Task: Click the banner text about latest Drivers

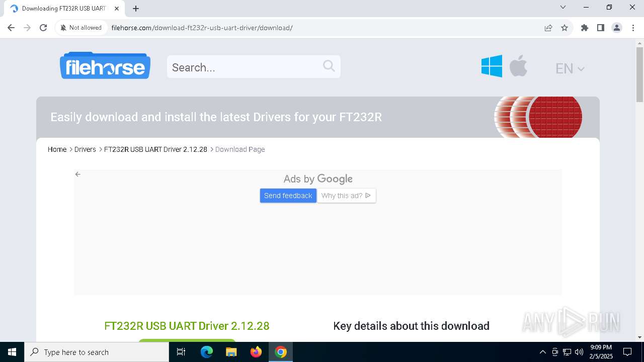Action: (216, 117)
